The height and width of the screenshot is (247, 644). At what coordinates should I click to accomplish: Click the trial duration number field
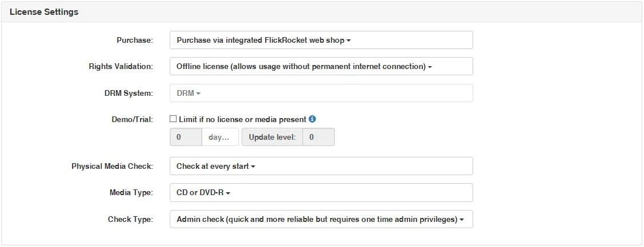pyautogui.click(x=186, y=137)
